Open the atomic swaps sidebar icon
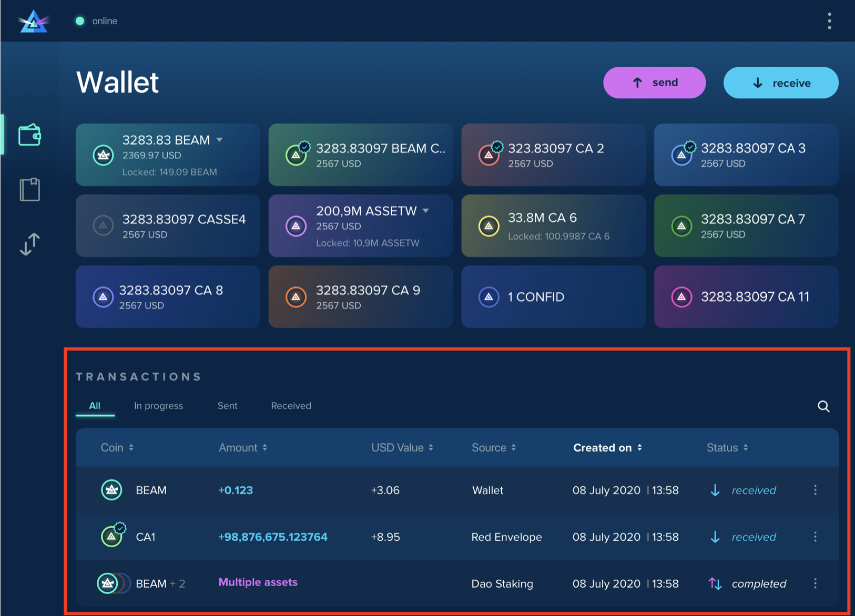Viewport: 855px width, 616px height. (29, 244)
